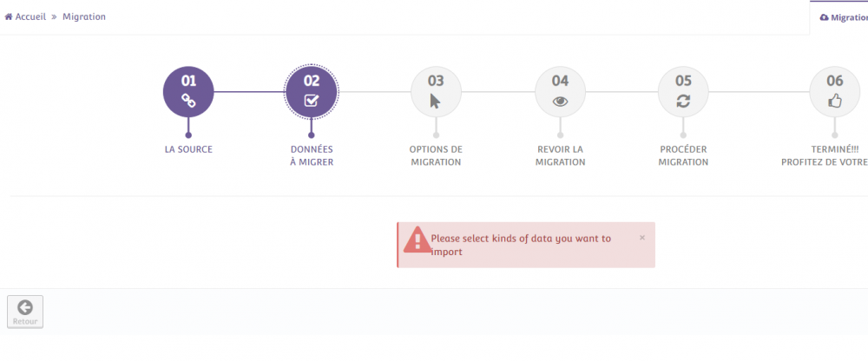Click the step 05 refresh arrows icon
The height and width of the screenshot is (361, 868).
click(x=683, y=101)
